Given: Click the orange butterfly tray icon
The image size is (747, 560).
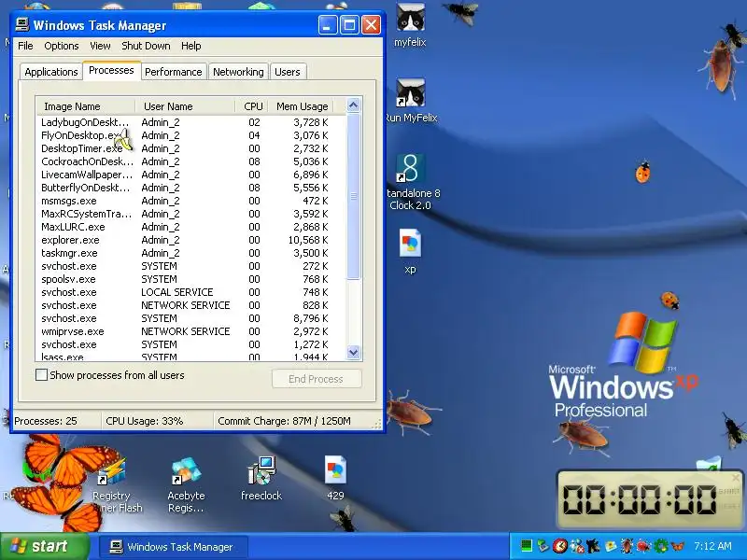Looking at the screenshot, I should coord(678,546).
